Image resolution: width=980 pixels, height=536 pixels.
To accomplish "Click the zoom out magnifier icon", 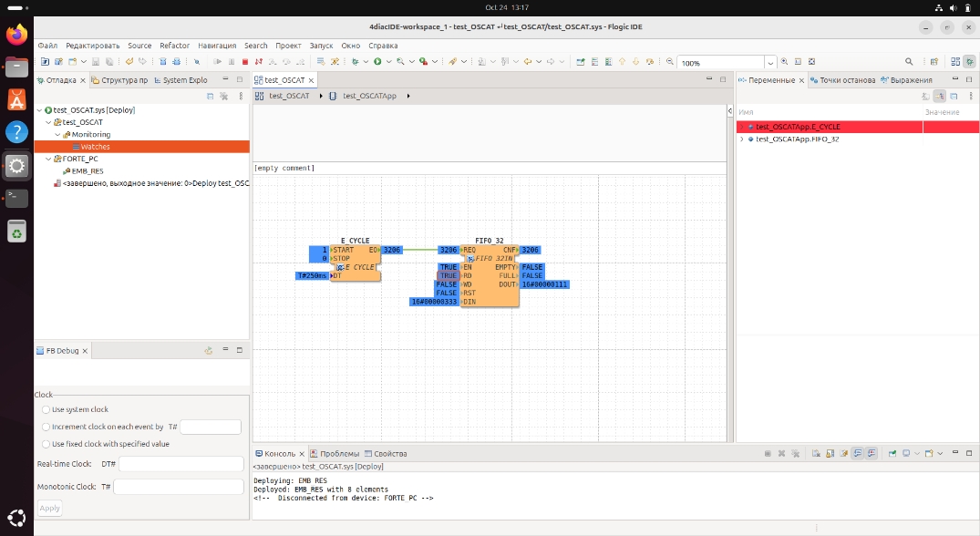I will [670, 62].
